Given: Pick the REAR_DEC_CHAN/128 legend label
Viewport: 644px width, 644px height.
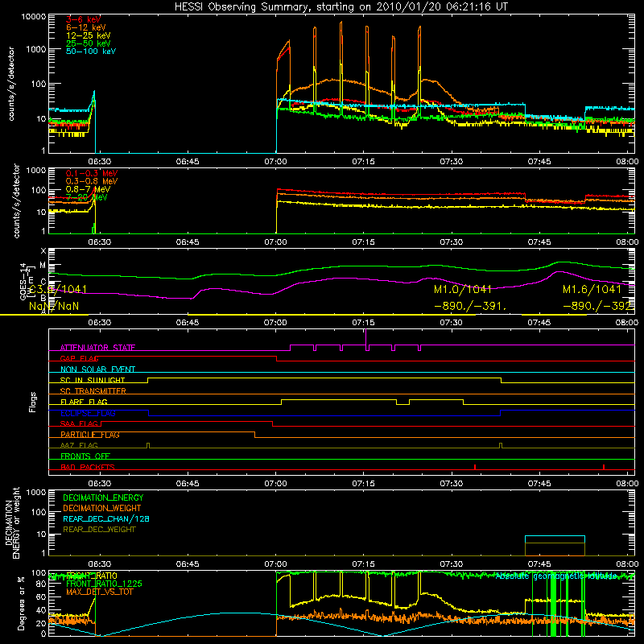Looking at the screenshot, I should click(x=106, y=518).
